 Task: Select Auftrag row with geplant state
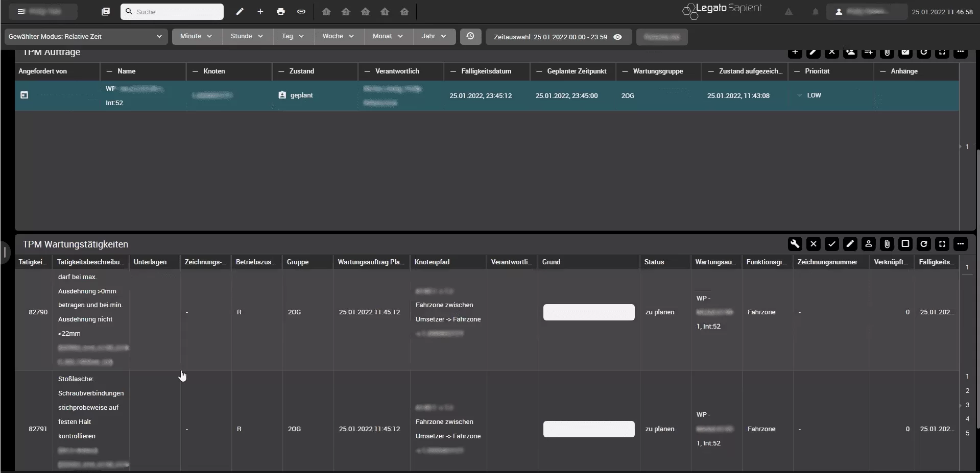pyautogui.click(x=487, y=95)
